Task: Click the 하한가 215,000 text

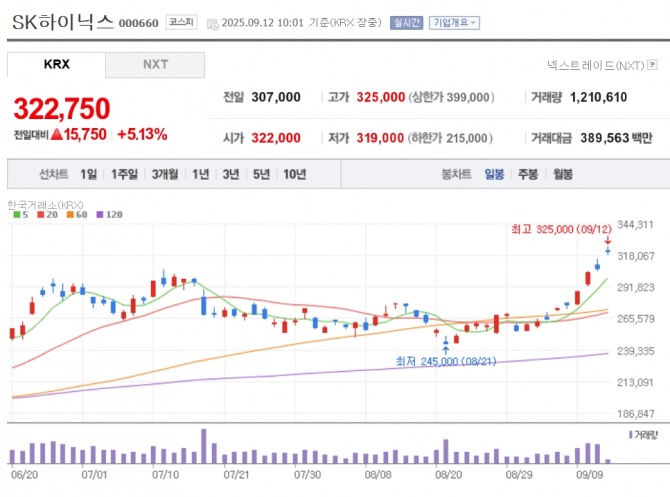Action: point(450,138)
